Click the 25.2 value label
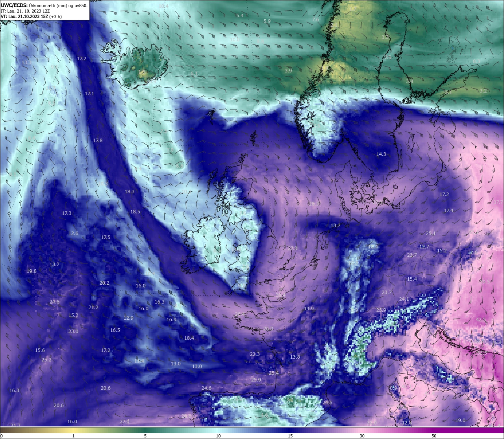Screen dimensions: 504x439 tap(46, 360)
